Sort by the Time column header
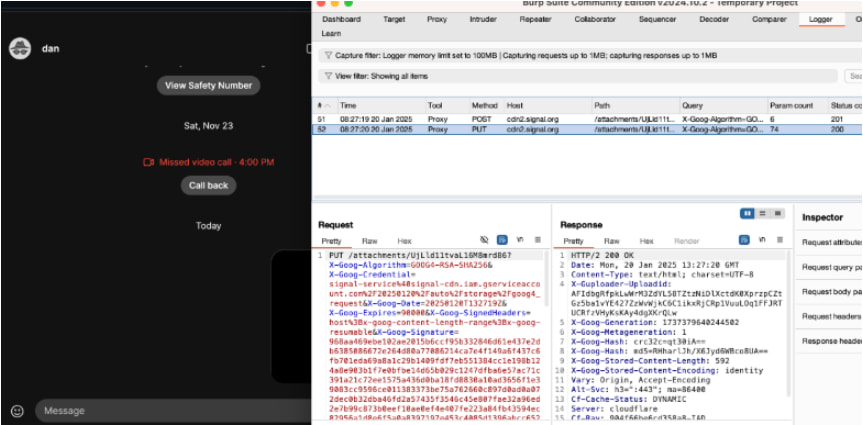 pyautogui.click(x=380, y=105)
